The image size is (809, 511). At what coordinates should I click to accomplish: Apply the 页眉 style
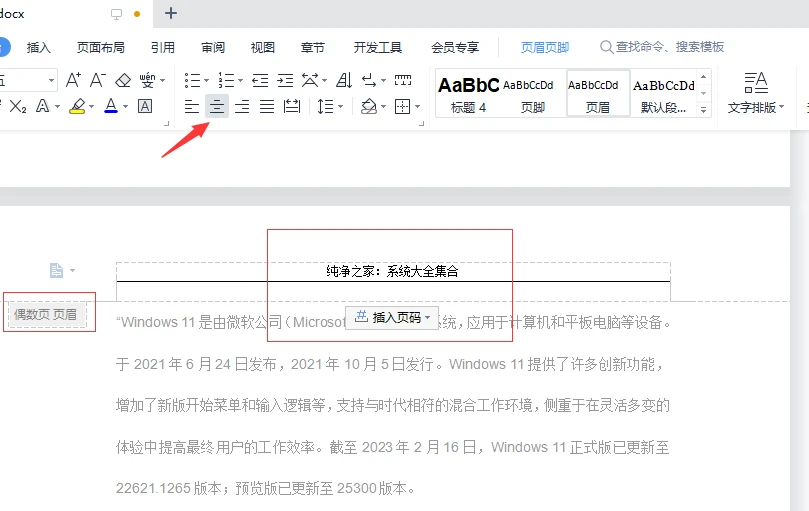(598, 93)
